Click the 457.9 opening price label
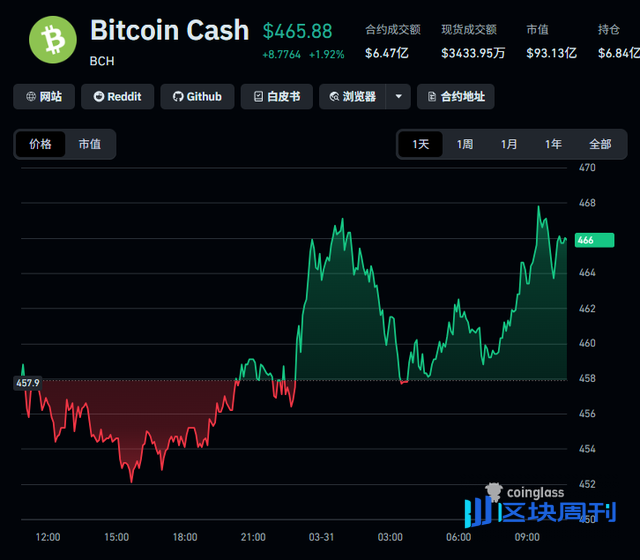The image size is (640, 560). [x=27, y=383]
